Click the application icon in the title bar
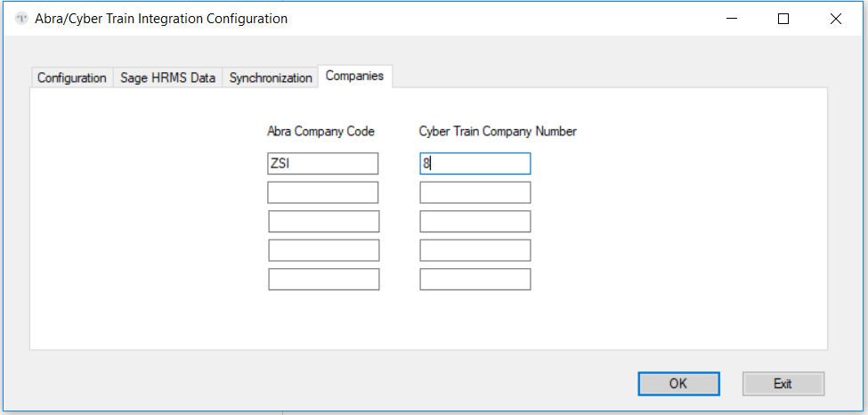The height and width of the screenshot is (415, 868). [x=21, y=19]
